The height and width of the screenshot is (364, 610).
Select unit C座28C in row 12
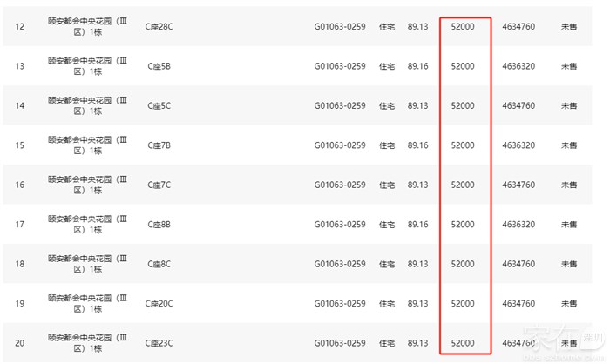(x=159, y=27)
